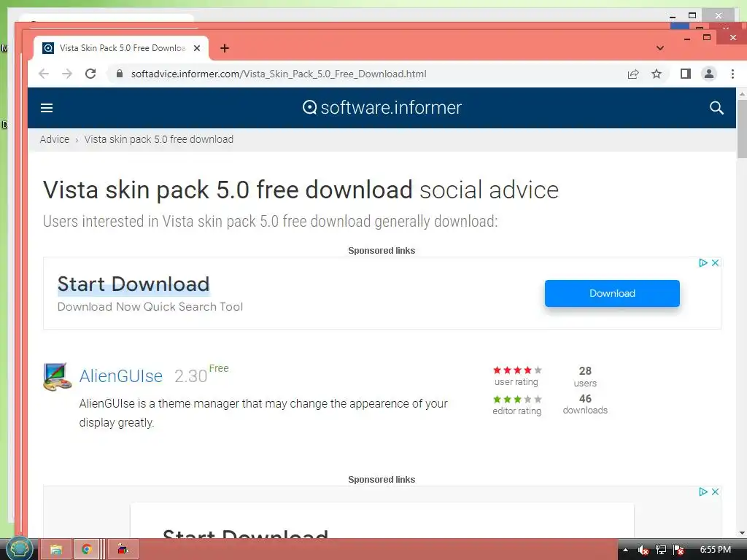Share this page icon

pyautogui.click(x=633, y=74)
